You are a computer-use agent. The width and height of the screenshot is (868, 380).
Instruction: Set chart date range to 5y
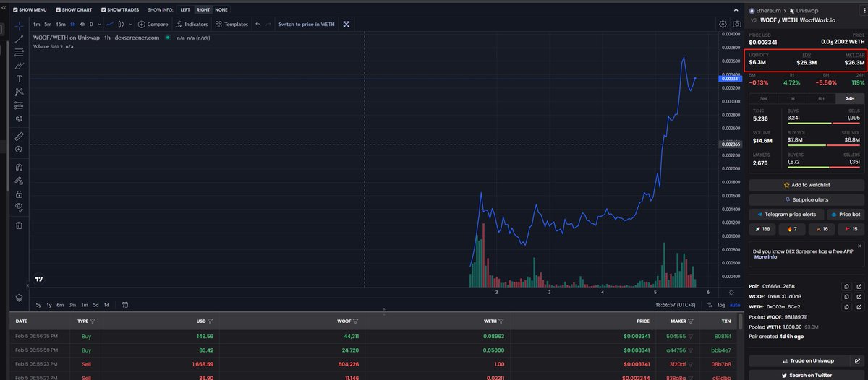point(39,305)
